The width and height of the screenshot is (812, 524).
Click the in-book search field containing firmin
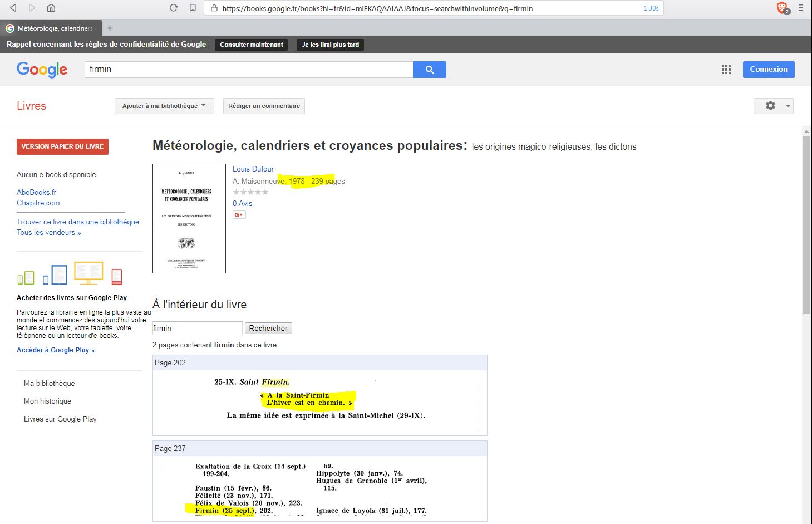click(197, 329)
